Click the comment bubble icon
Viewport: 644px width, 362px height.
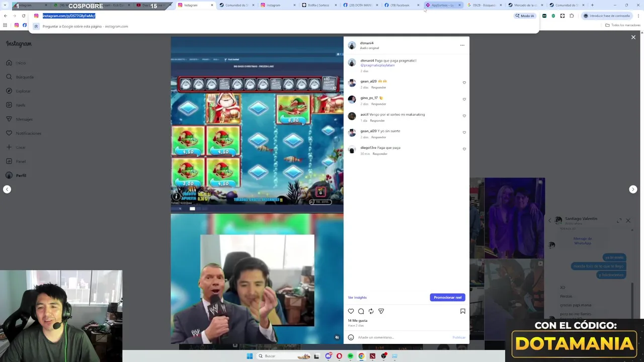point(361,311)
